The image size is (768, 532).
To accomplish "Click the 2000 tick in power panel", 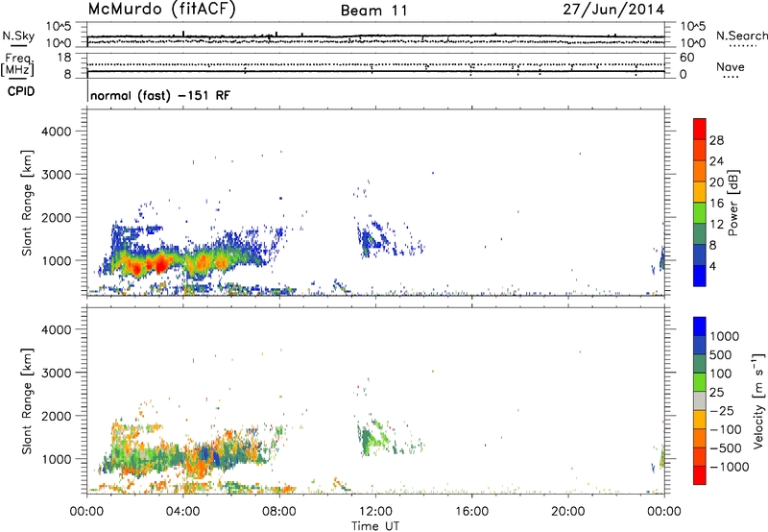I will (56, 217).
